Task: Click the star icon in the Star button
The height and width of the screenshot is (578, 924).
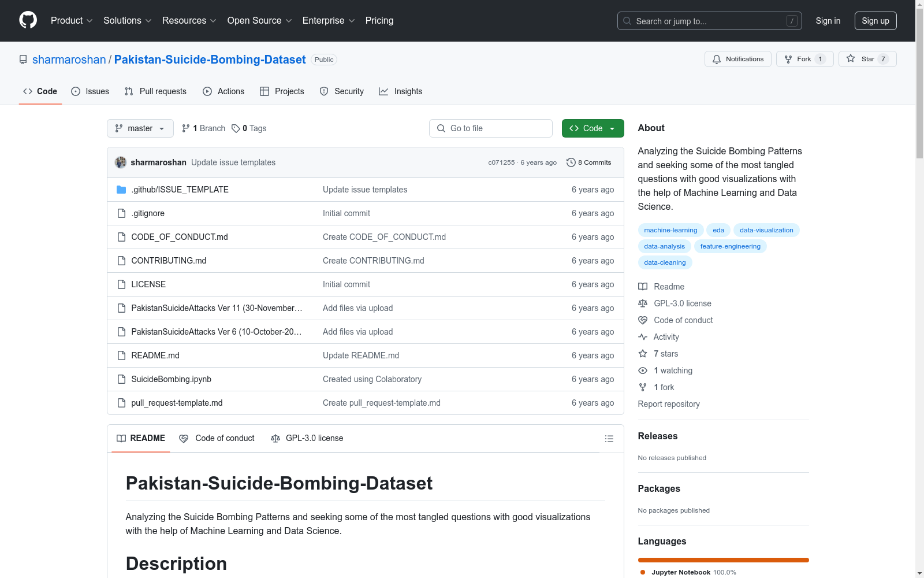Action: [x=851, y=58]
